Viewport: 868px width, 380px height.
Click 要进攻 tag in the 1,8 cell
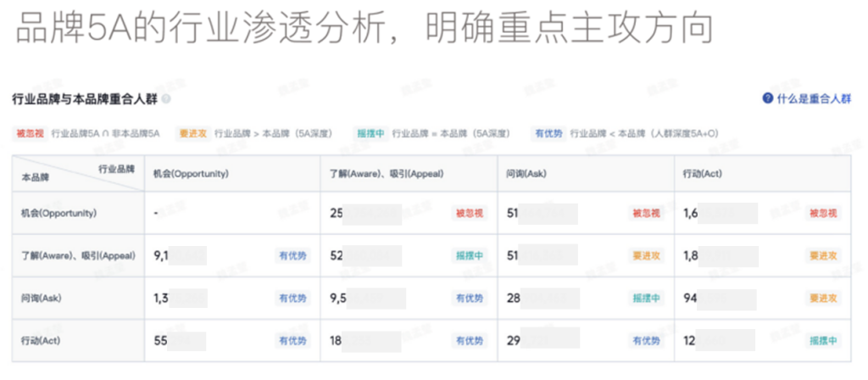click(x=823, y=255)
